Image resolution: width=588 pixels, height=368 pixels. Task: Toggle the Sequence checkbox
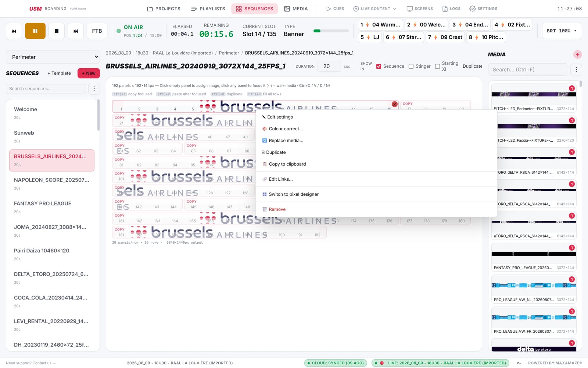(x=379, y=67)
